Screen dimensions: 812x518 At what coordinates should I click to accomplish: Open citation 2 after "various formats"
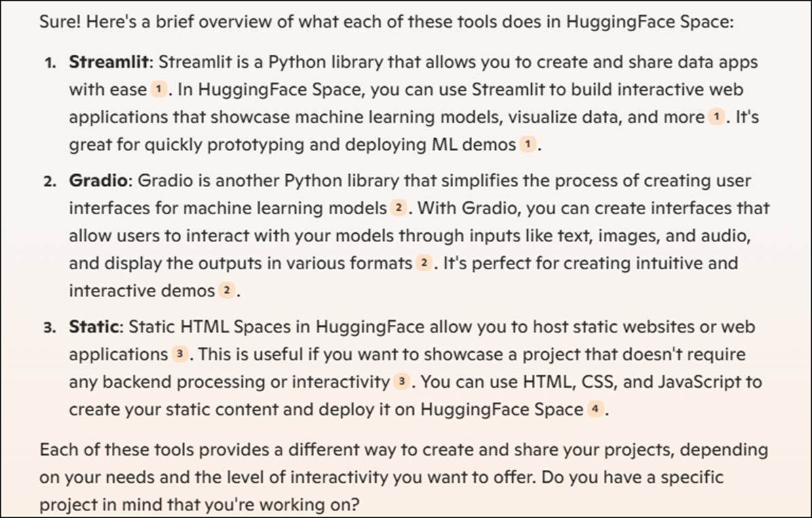(423, 263)
